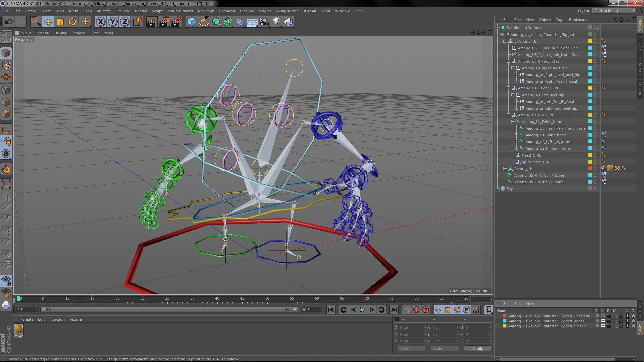Screen dimensions: 644x362
Task: Open the World coordinate dropdown
Action: point(412,348)
